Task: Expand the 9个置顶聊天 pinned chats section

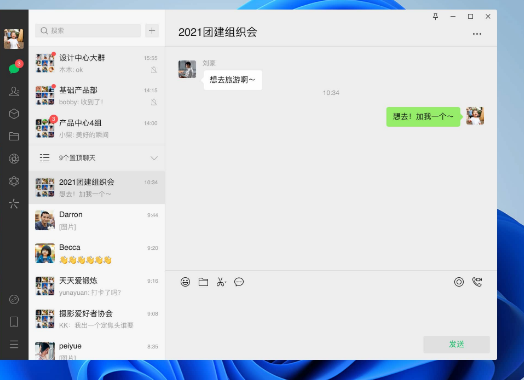Action: (97, 158)
